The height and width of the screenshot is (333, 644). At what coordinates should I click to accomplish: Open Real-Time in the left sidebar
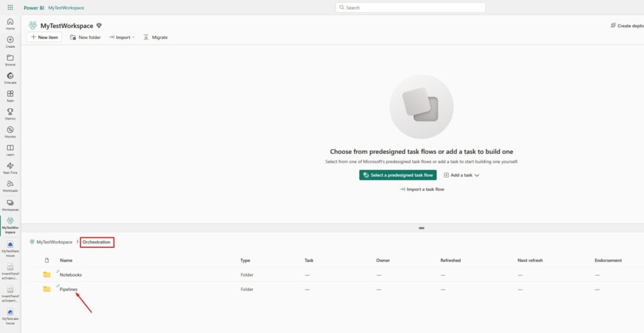pos(10,168)
